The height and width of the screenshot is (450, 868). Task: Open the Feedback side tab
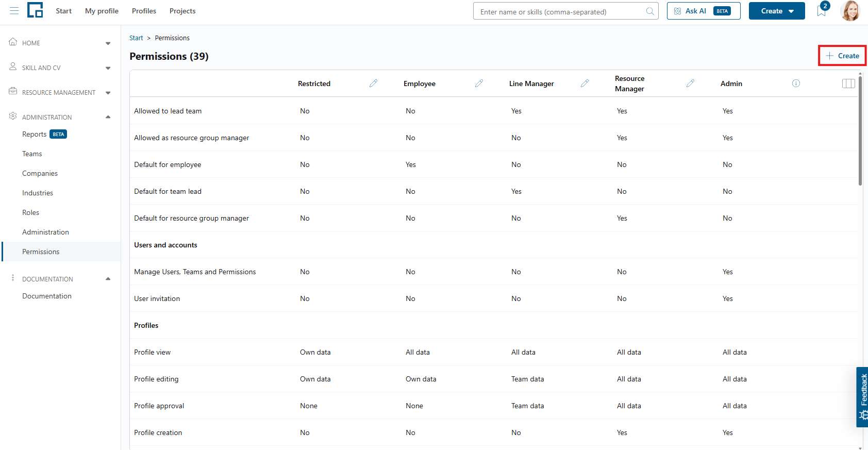tap(862, 397)
